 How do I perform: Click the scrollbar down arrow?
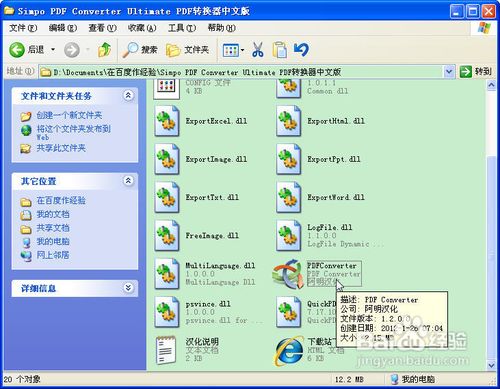coord(491,365)
